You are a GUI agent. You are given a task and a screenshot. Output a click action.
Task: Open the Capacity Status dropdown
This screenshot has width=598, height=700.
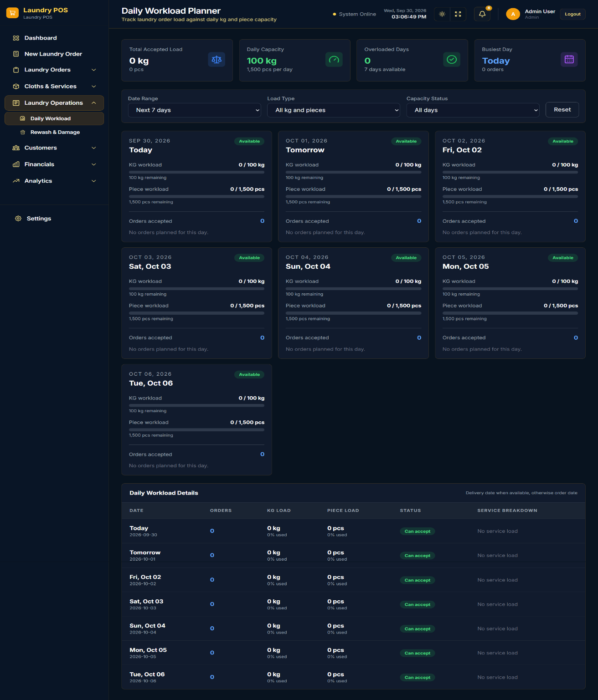coord(473,110)
